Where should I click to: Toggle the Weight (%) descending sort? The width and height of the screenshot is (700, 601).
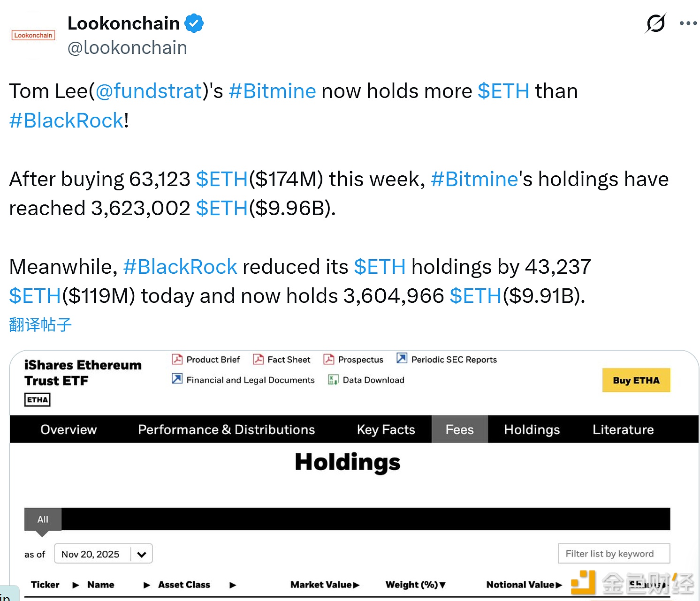pyautogui.click(x=441, y=585)
